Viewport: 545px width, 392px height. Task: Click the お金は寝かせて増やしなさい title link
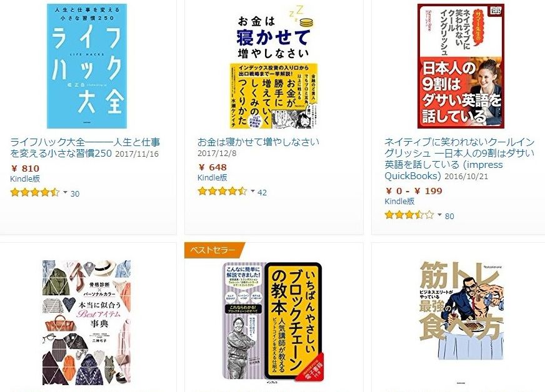coord(258,142)
